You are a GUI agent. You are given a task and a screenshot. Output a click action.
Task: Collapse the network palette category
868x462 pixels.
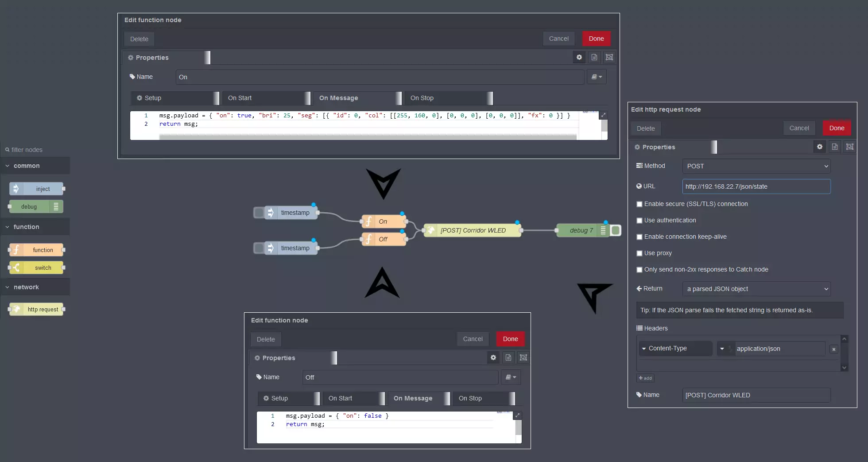pos(35,287)
